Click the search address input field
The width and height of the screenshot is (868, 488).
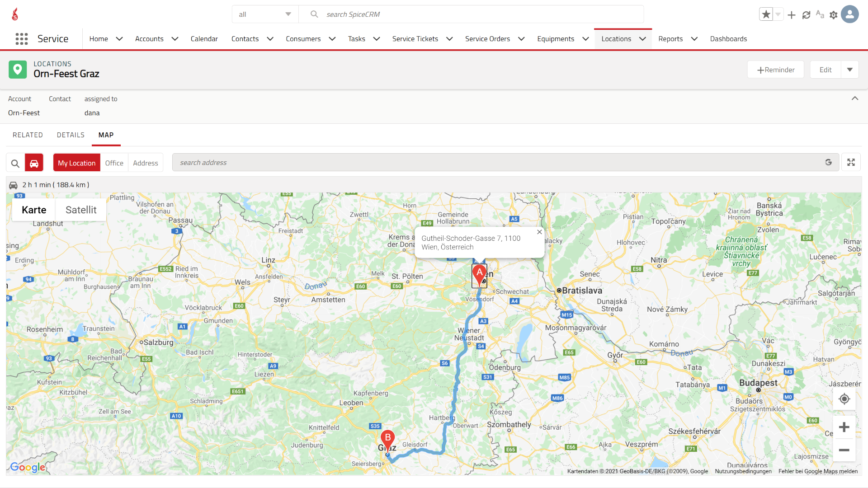[497, 163]
